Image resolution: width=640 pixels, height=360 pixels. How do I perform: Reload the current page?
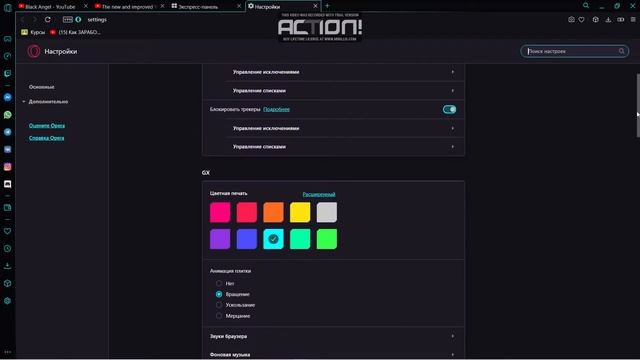[48, 19]
